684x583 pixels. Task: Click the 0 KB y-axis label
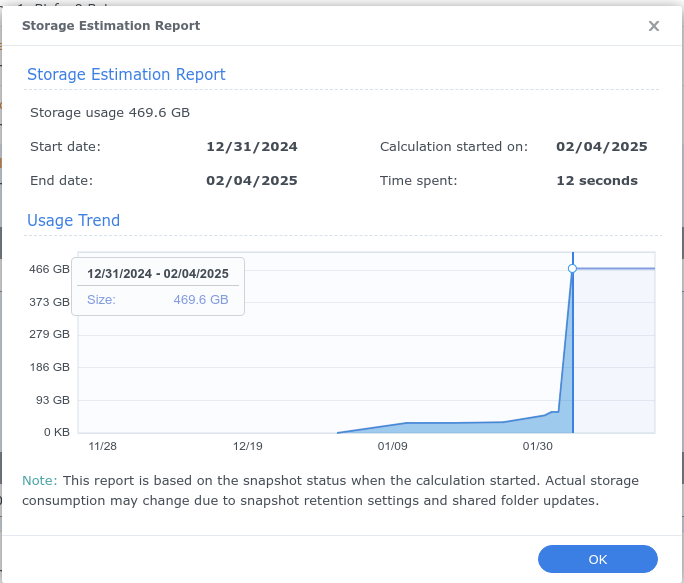tap(57, 432)
